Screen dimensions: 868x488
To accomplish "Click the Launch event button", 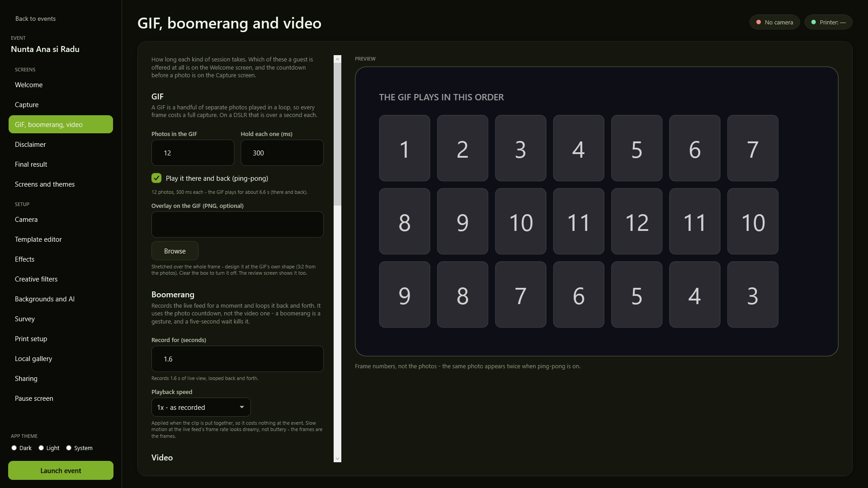I will 61,470.
